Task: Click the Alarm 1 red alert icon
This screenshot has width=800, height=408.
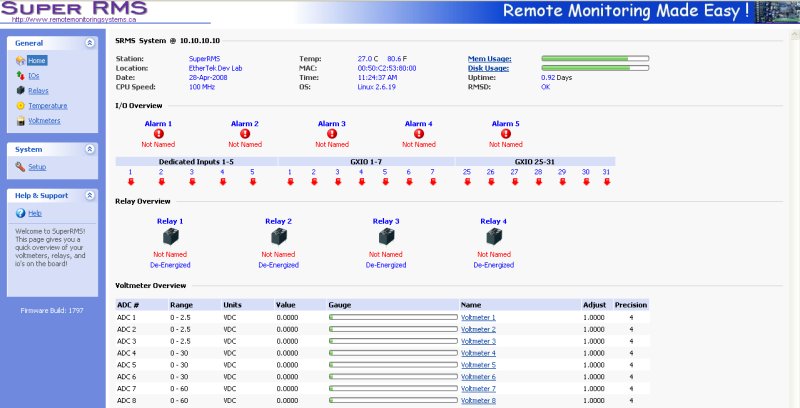Action: coord(158,134)
